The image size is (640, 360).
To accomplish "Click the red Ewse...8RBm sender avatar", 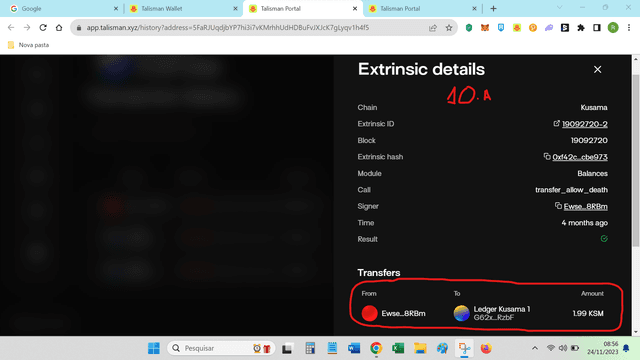I will pyautogui.click(x=369, y=313).
